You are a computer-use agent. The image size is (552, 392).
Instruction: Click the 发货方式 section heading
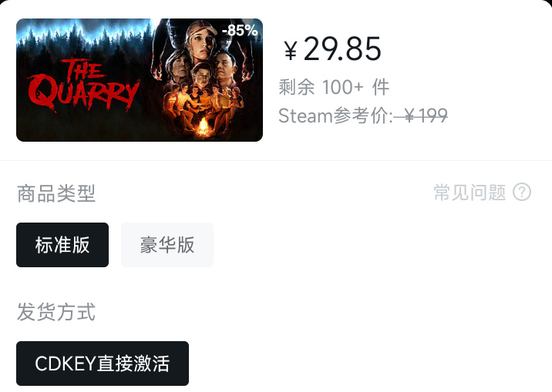pyautogui.click(x=56, y=311)
